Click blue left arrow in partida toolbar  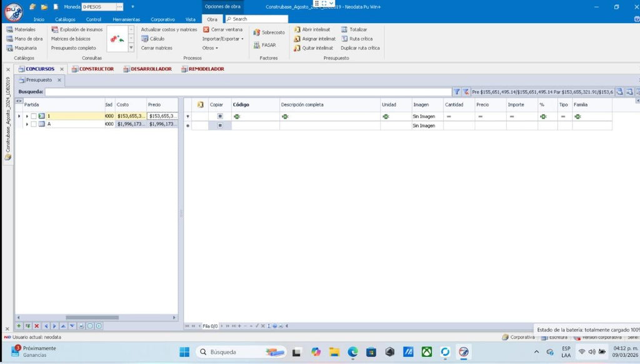click(x=46, y=326)
